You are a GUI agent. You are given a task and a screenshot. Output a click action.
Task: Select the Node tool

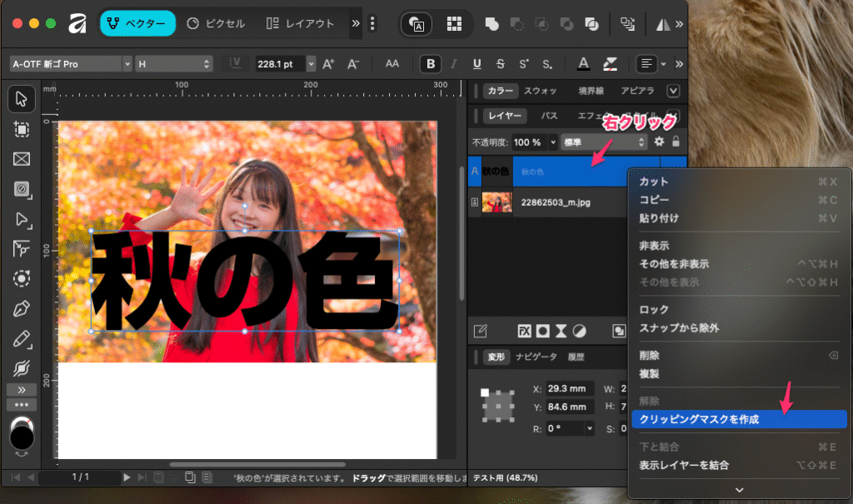pos(22,220)
